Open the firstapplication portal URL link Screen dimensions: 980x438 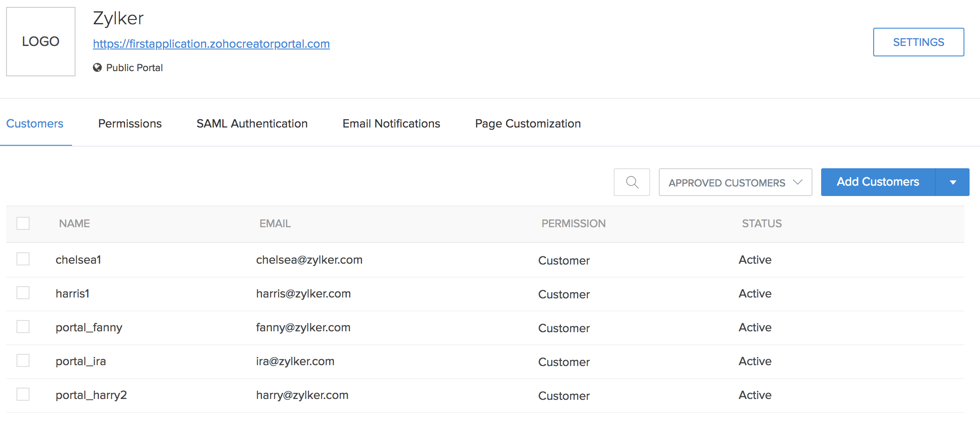[x=211, y=44]
